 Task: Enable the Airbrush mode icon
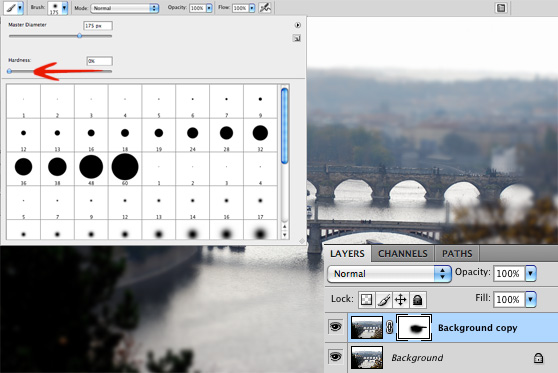pos(265,7)
